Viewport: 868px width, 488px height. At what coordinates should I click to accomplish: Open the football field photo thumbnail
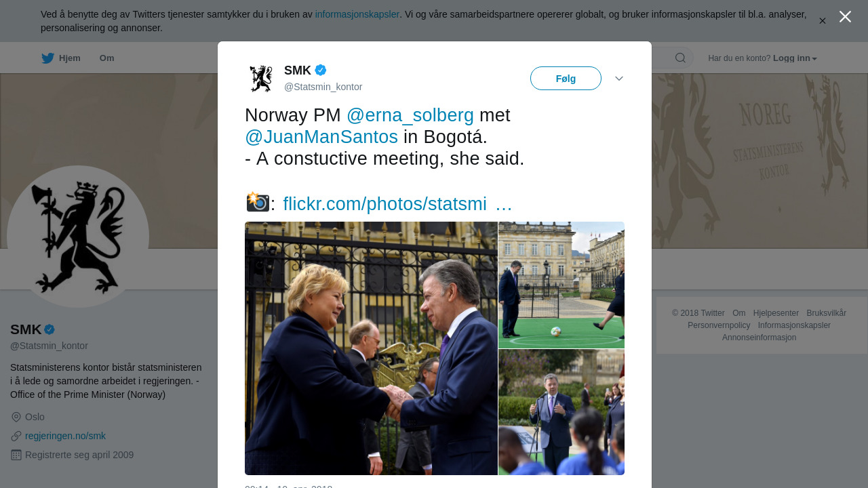561,285
